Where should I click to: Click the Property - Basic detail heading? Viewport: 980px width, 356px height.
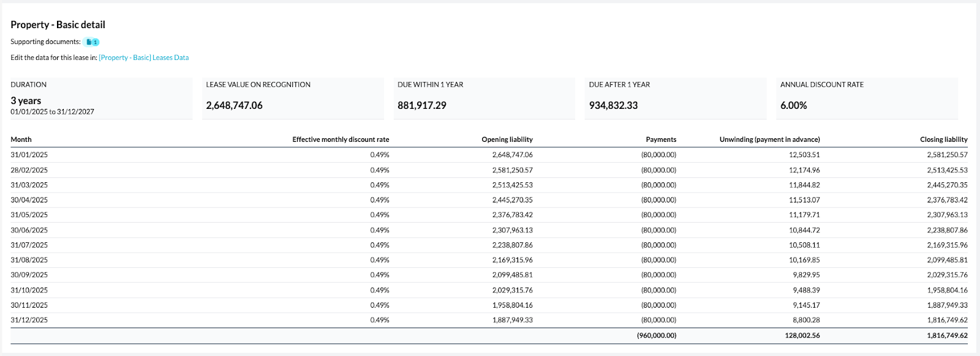[58, 25]
